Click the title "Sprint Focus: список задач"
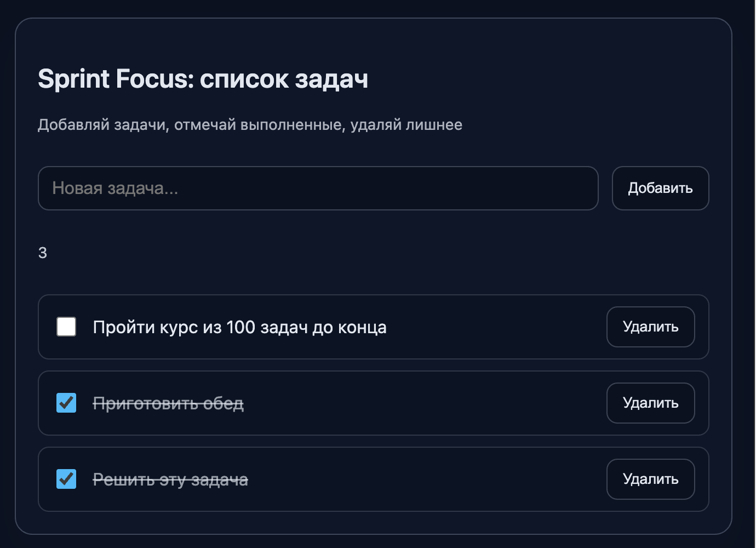 [202, 79]
